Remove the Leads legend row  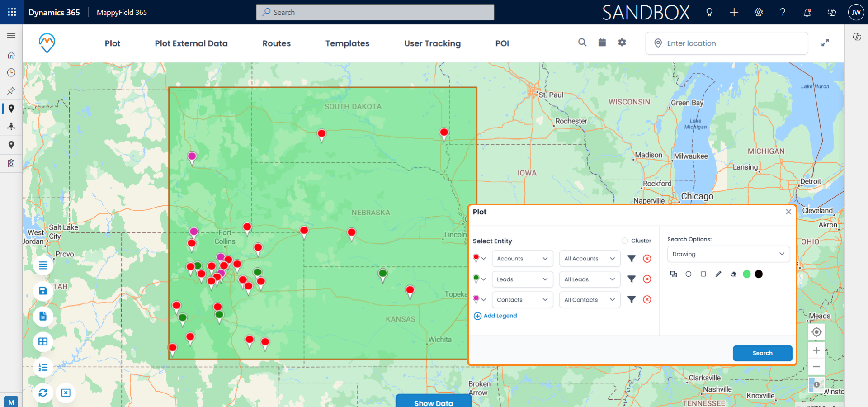647,279
